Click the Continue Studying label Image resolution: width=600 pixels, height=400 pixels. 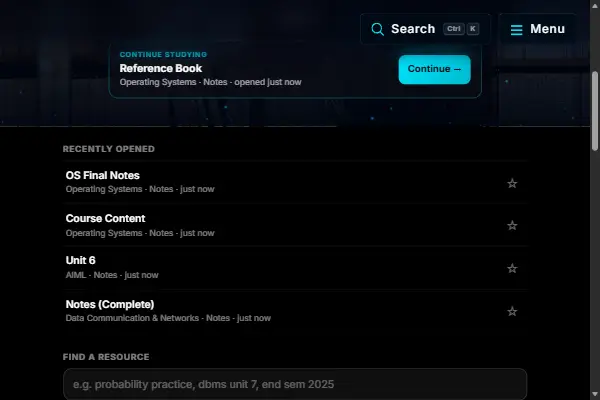click(x=163, y=54)
